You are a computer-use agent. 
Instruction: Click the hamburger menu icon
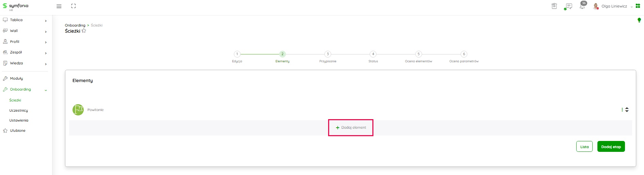coord(59,6)
